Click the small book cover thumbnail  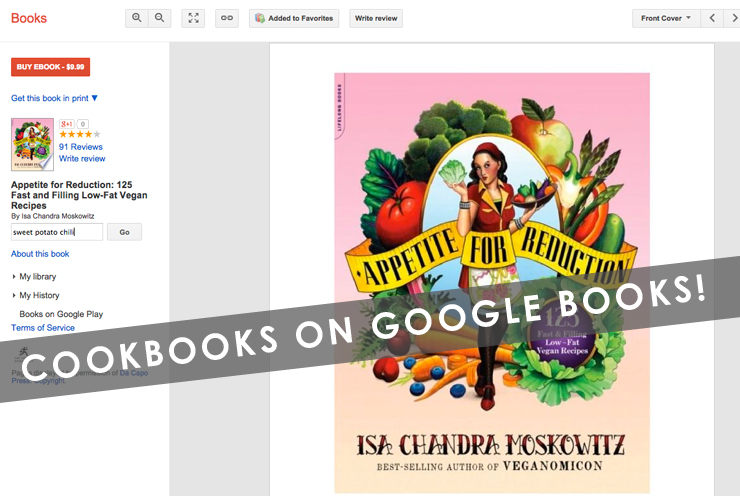(x=32, y=144)
